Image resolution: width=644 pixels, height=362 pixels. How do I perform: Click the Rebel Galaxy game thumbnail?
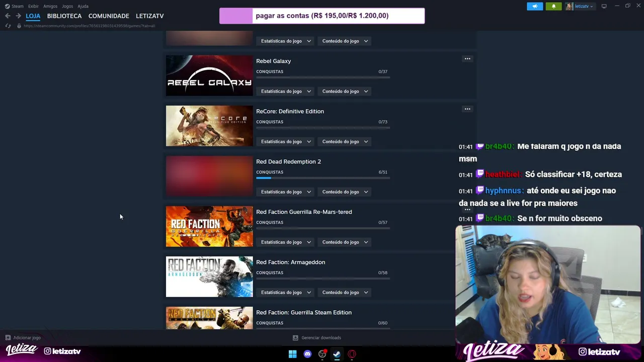pos(209,75)
